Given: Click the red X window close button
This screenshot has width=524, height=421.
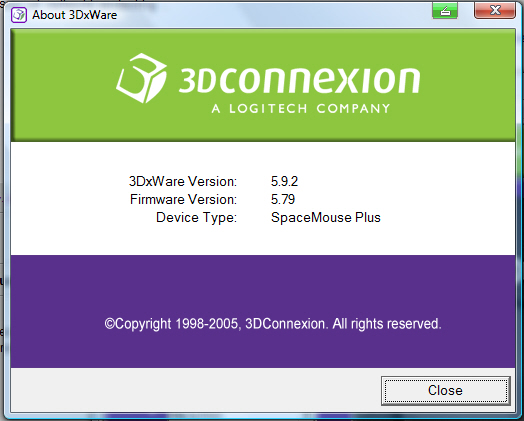Looking at the screenshot, I should tap(495, 10).
